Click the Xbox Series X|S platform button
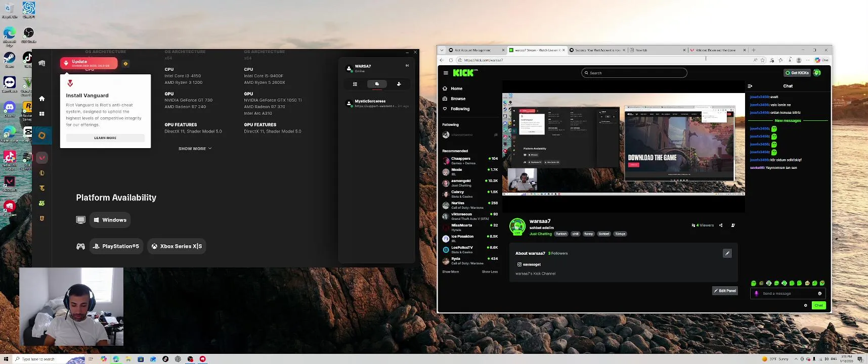The height and width of the screenshot is (364, 868). coord(177,246)
